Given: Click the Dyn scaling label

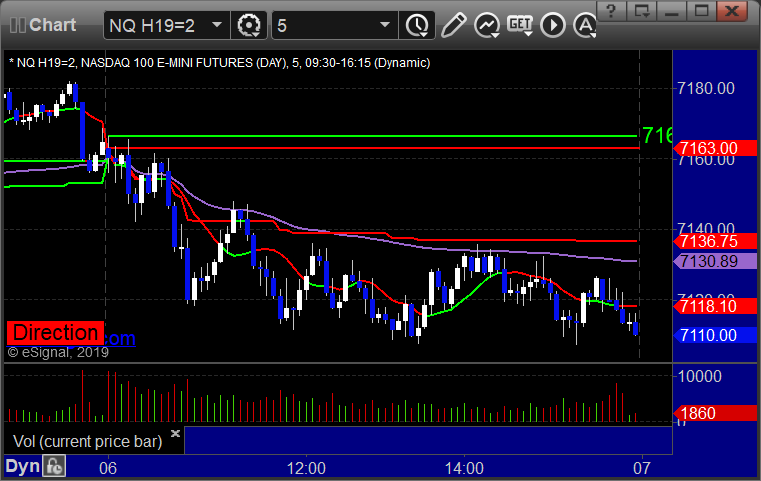Looking at the screenshot, I should 22,466.
